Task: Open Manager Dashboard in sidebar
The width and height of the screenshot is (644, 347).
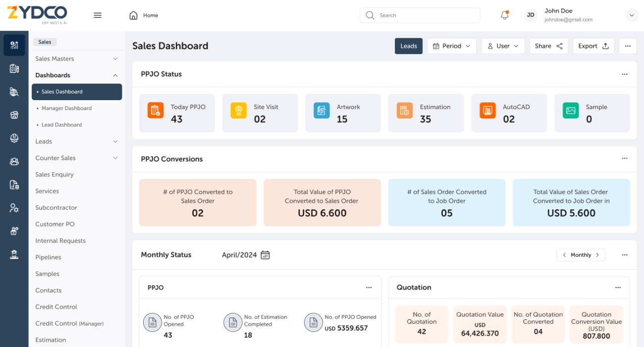Action: 66,109
